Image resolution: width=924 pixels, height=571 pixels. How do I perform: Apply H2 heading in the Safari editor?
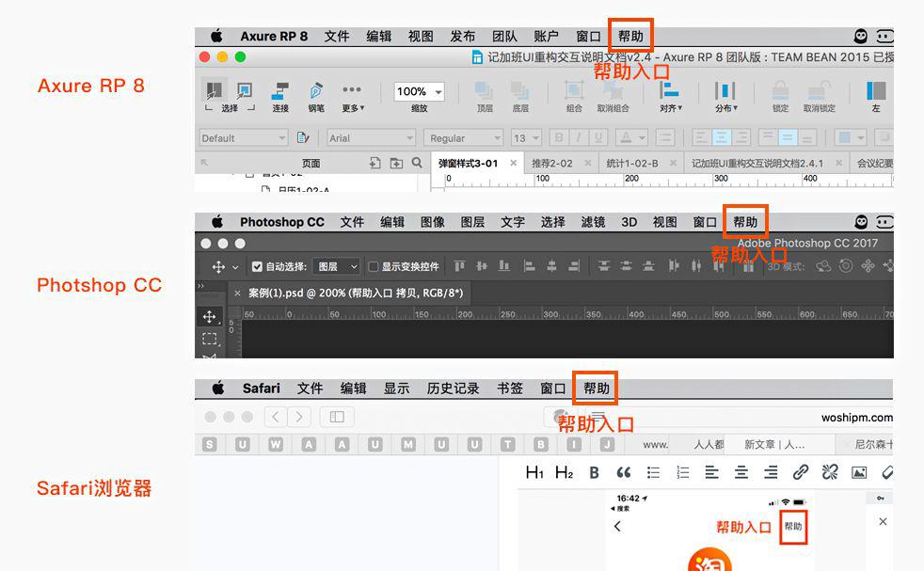(564, 472)
